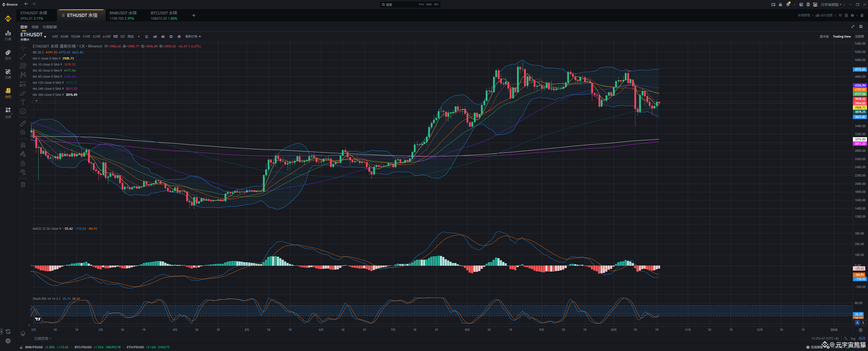Select the 周线 weekly interval
Image resolution: width=868 pixels, height=351 pixels.
coord(130,36)
